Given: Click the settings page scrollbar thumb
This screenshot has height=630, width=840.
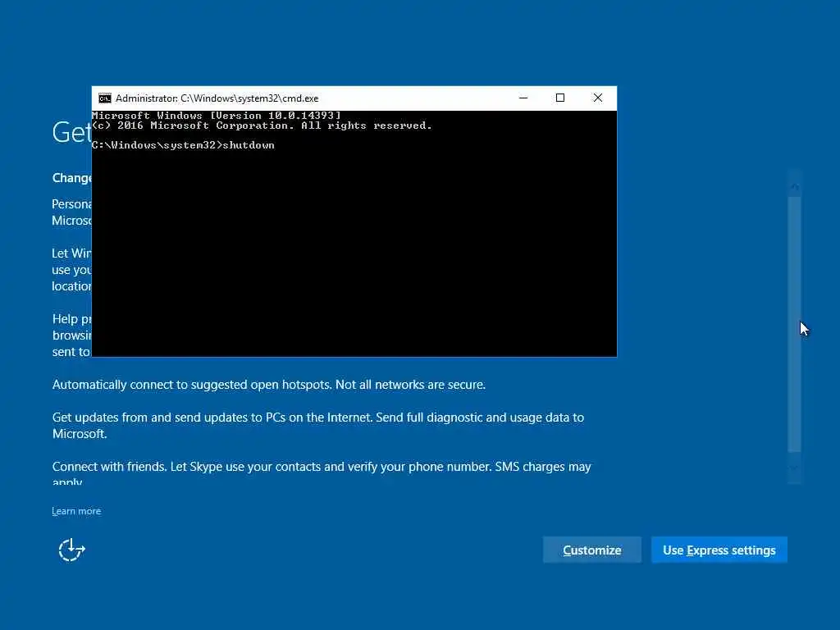Looking at the screenshot, I should (794, 324).
